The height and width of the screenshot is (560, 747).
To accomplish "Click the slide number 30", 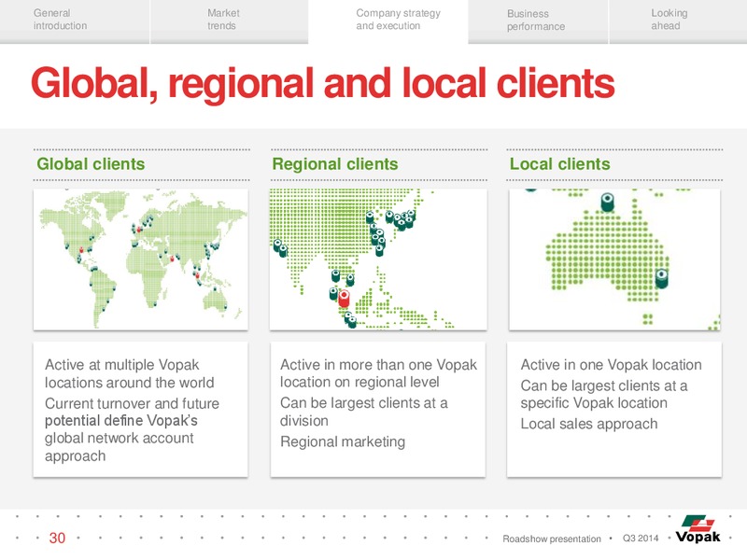I will (57, 538).
